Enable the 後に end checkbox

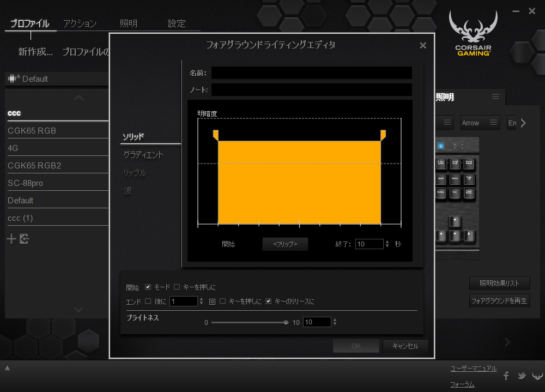148,301
